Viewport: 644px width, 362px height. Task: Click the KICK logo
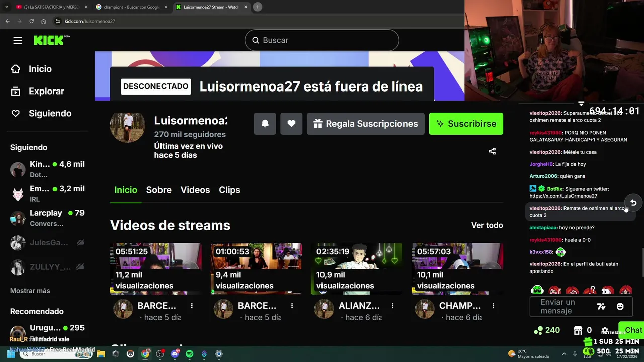point(51,40)
